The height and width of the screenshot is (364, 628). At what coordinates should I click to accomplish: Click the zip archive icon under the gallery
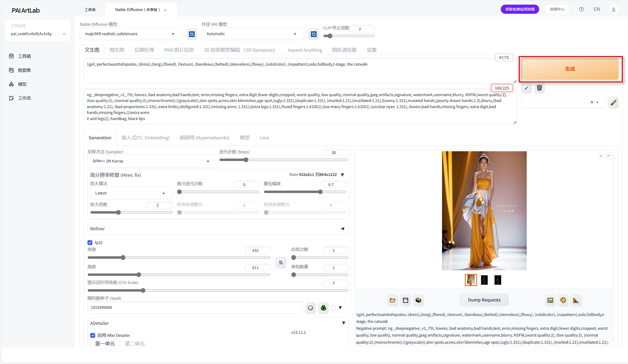click(x=418, y=300)
